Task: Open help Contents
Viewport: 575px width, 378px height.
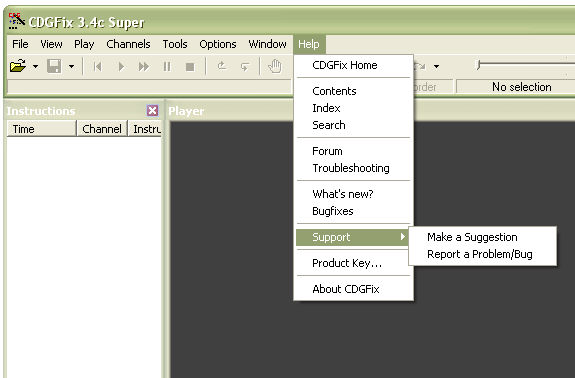Action: [354, 91]
